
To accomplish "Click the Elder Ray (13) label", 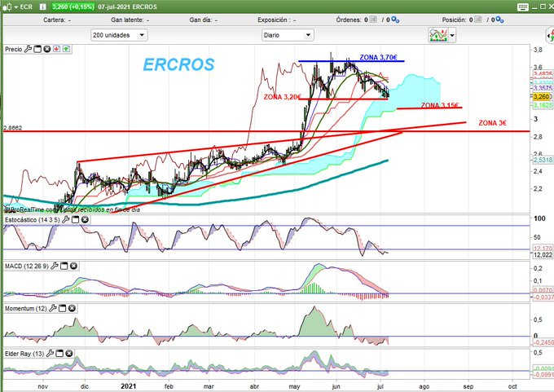I will (24, 354).
